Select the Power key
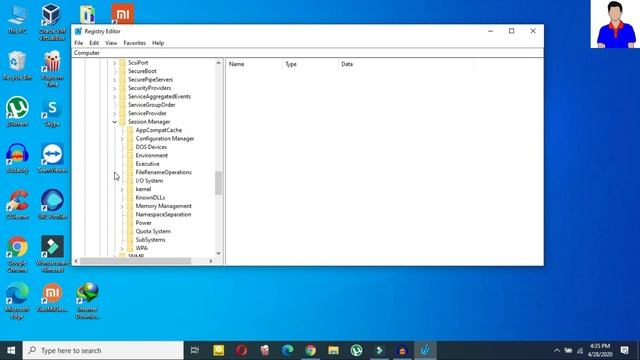 (x=143, y=223)
